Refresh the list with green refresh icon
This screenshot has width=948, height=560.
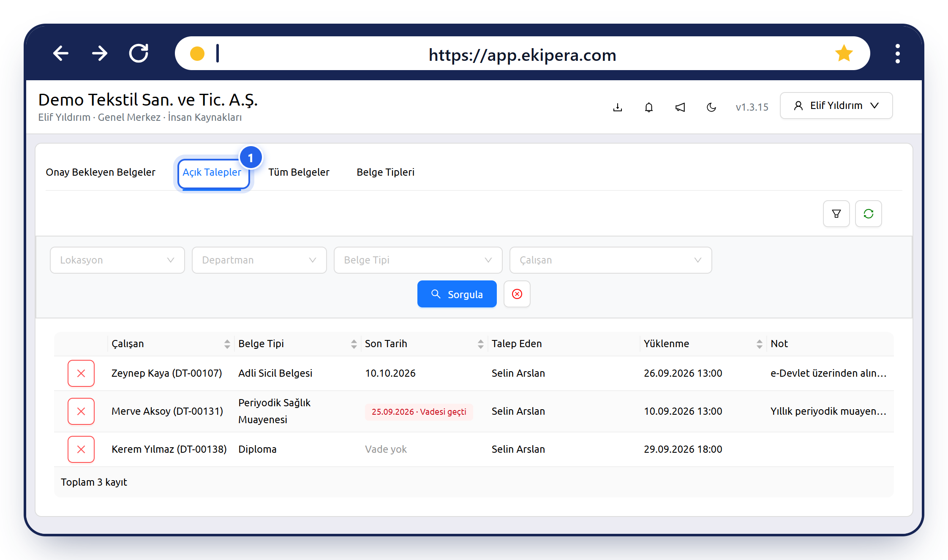[x=869, y=214]
